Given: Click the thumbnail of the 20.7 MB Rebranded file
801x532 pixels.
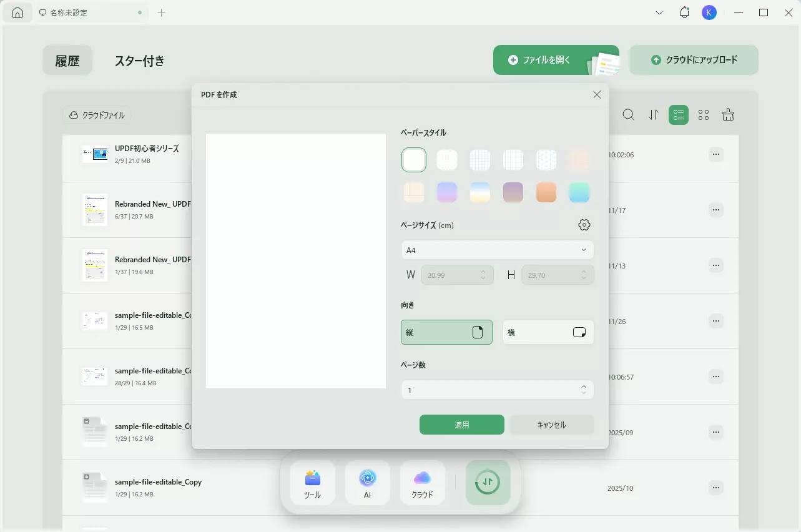Looking at the screenshot, I should pyautogui.click(x=95, y=210).
